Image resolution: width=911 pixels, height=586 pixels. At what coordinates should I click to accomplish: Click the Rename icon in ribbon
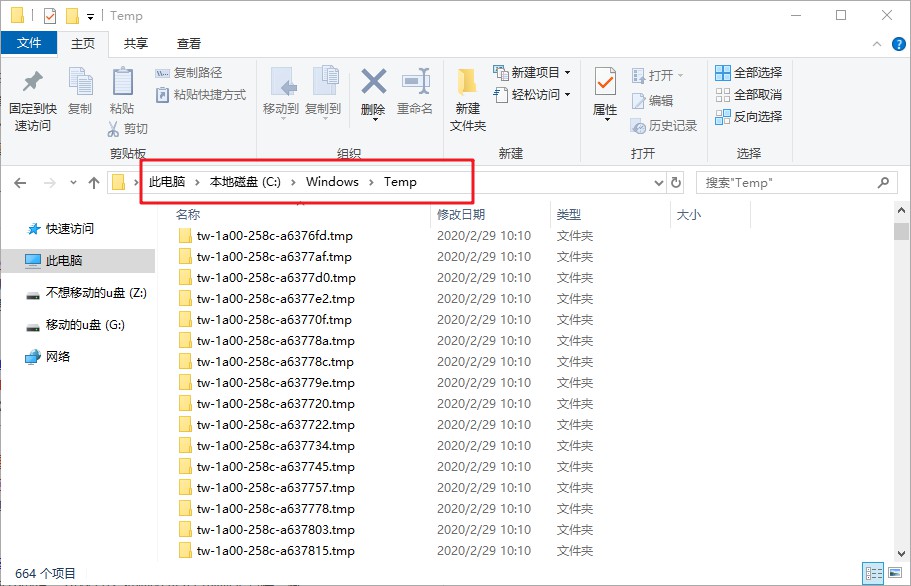pos(415,83)
